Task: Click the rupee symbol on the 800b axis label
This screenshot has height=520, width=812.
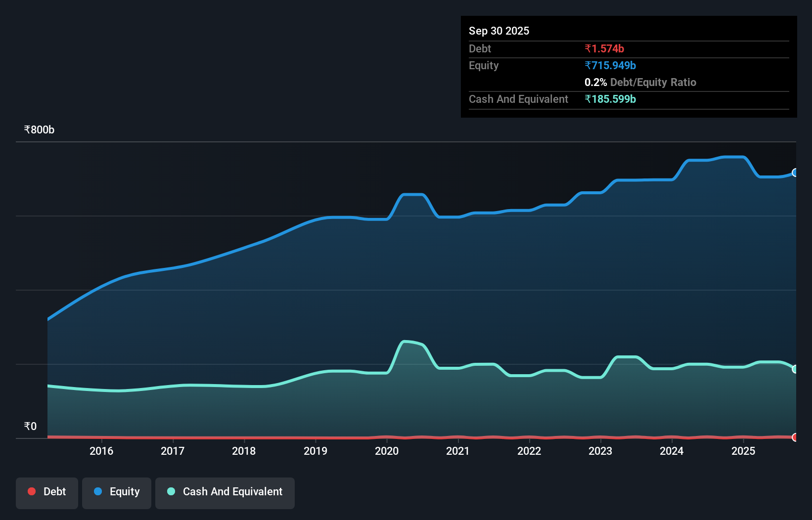Action: coord(27,130)
